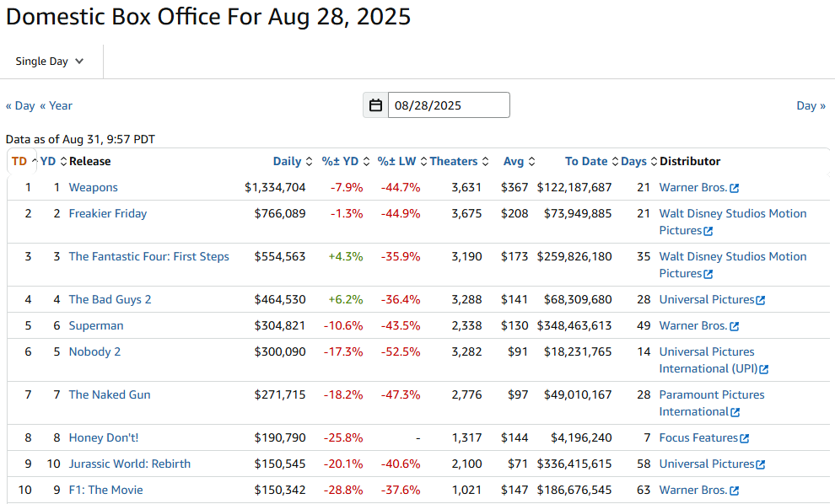Sort by %± YD column arrows
This screenshot has height=504, width=835.
366,161
